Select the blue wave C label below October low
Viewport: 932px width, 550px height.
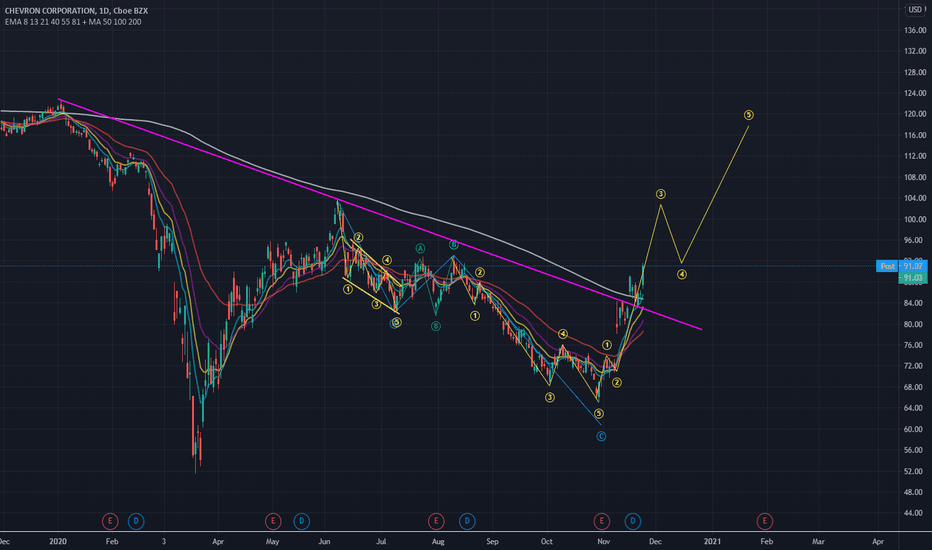point(601,436)
